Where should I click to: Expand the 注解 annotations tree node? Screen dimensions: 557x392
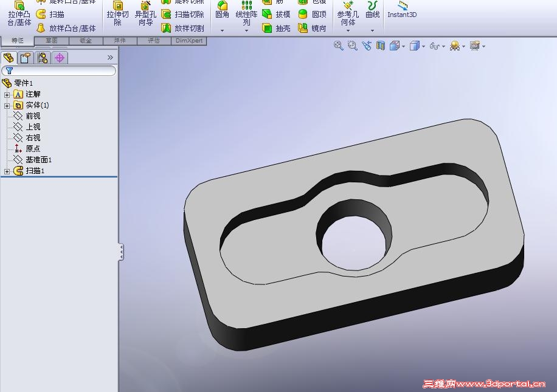click(x=7, y=95)
